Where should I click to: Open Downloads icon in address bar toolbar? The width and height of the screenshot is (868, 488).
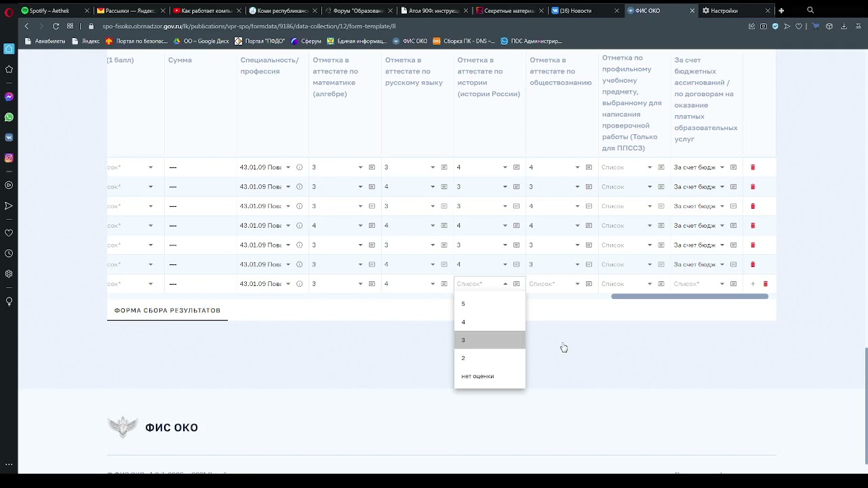point(844,26)
